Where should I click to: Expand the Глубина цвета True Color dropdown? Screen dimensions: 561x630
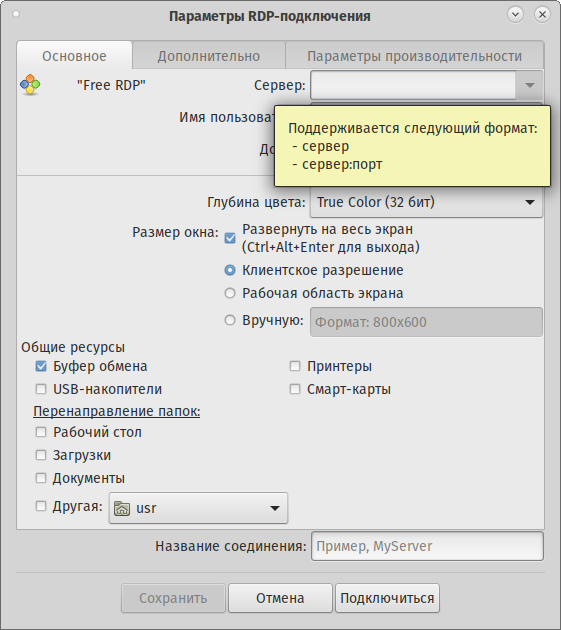pos(426,202)
